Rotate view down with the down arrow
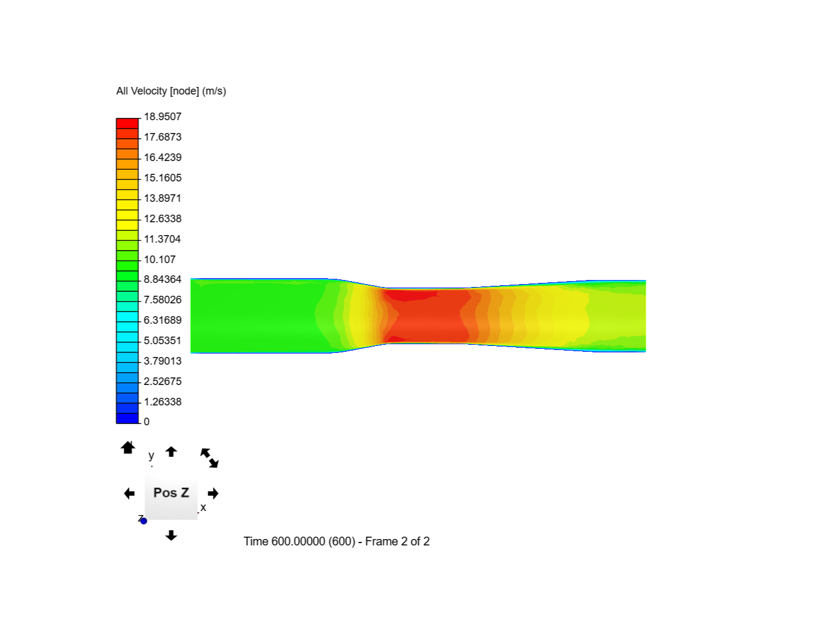 pos(171,535)
